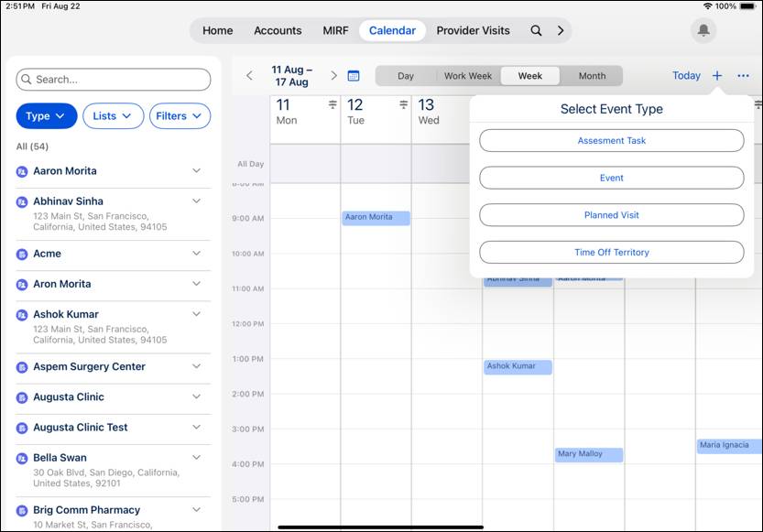Select Ashok Kumar name in list

coord(66,315)
